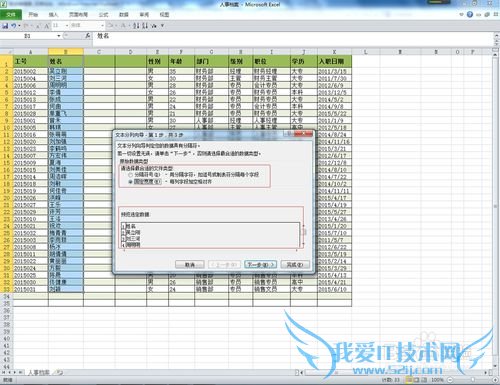
Task: Click last-sheet navigation arrow
Action: coord(20,372)
